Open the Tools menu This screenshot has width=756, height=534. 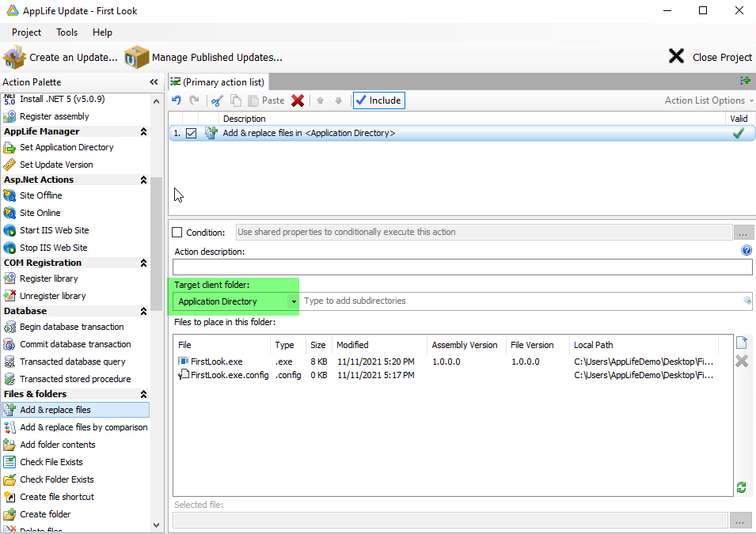pos(67,32)
